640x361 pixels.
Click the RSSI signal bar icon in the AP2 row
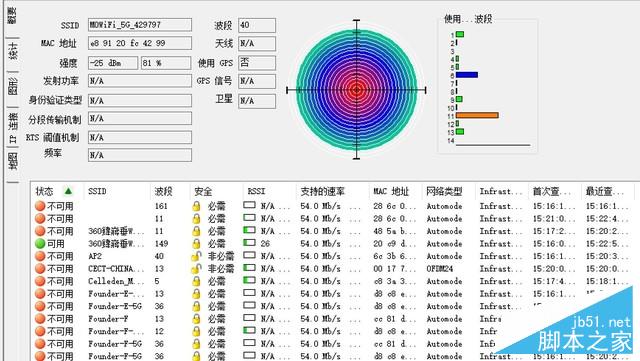click(249, 255)
